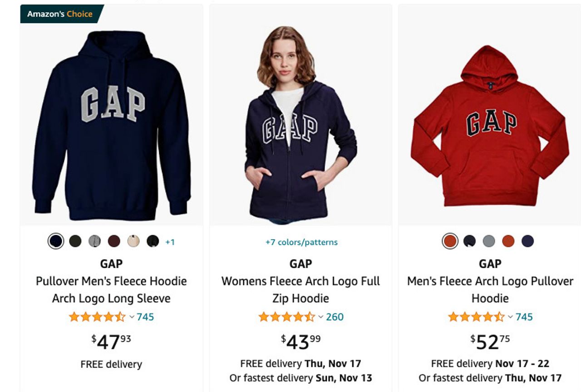Open the 260 reviews link
The image size is (581, 392).
(335, 317)
